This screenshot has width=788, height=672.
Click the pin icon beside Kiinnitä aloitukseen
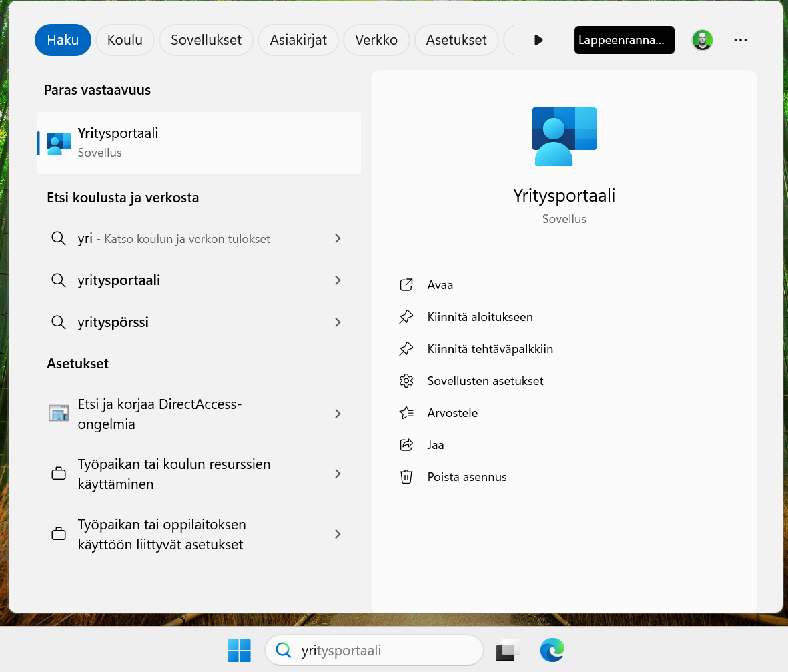pyautogui.click(x=406, y=317)
